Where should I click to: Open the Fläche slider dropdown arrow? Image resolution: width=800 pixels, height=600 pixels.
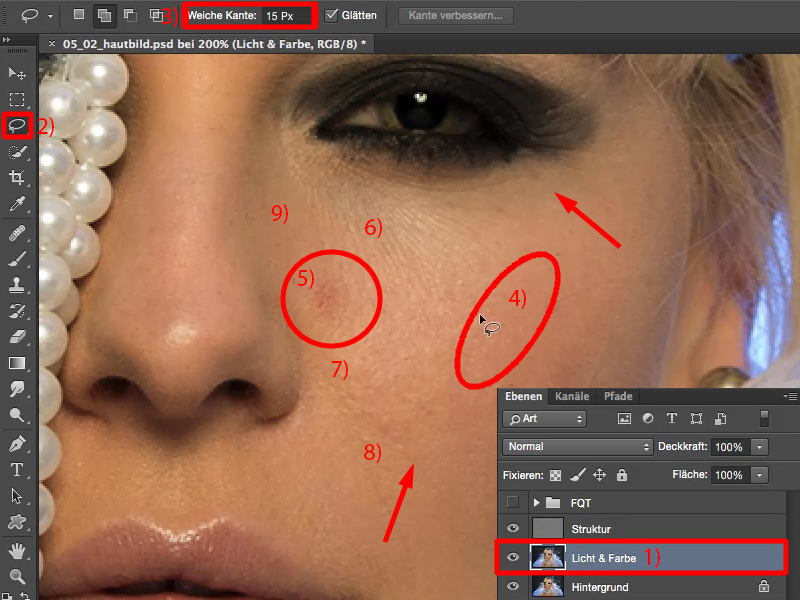[759, 475]
